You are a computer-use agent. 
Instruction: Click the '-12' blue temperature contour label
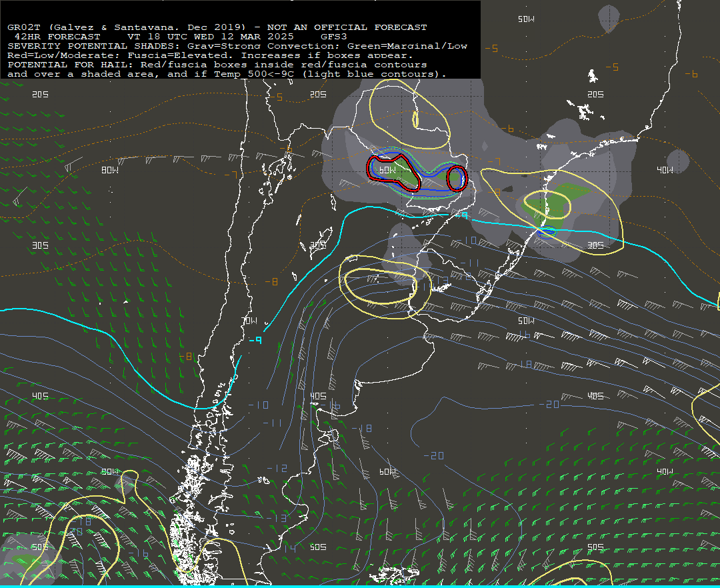pos(277,468)
